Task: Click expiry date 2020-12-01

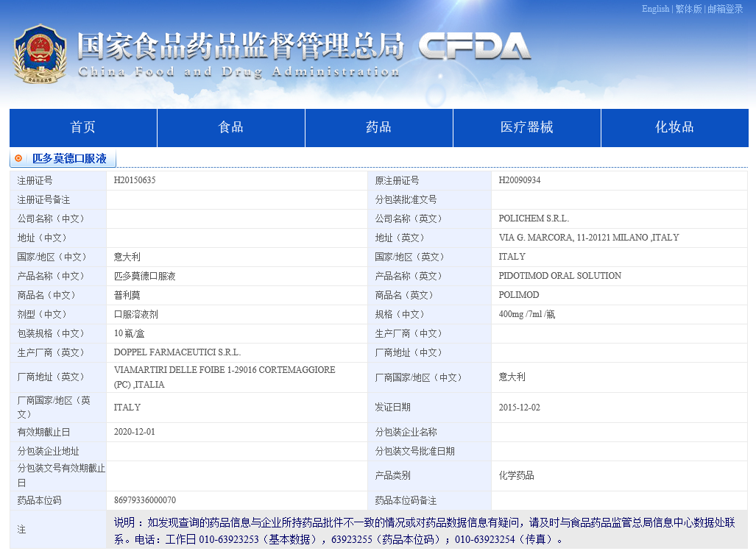Action: tap(135, 432)
